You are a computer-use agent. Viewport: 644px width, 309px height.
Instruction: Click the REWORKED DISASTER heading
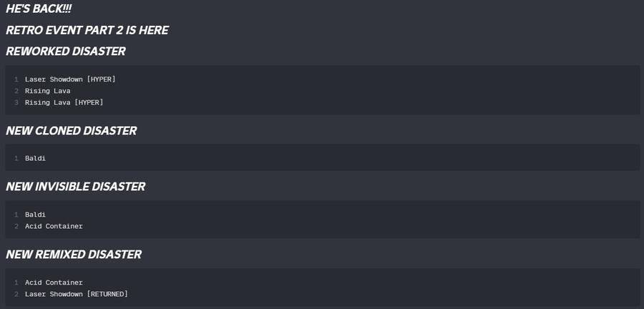click(x=66, y=51)
